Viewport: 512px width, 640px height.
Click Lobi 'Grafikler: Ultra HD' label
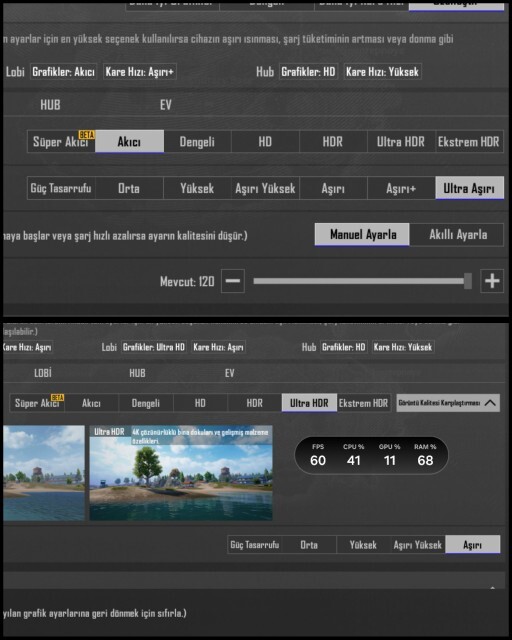pyautogui.click(x=154, y=347)
